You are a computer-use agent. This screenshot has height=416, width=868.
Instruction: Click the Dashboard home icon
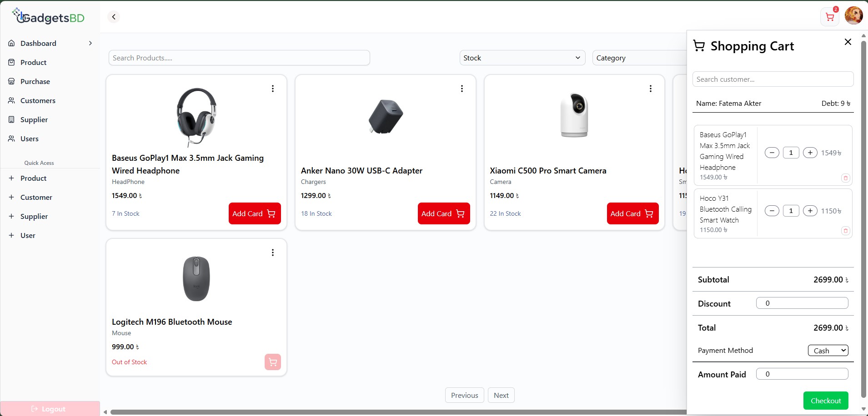[11, 43]
